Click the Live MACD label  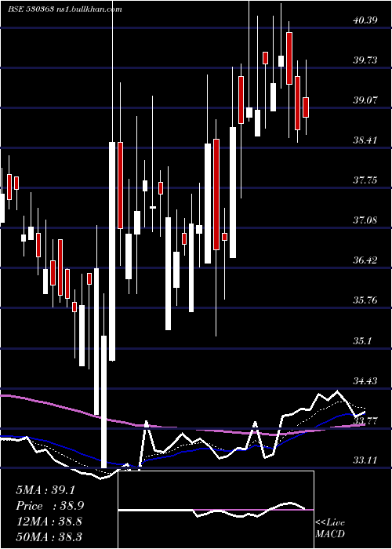(330, 528)
